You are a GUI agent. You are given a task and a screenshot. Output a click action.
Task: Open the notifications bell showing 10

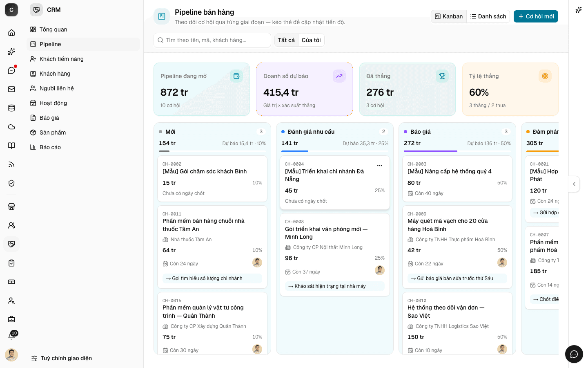pyautogui.click(x=11, y=336)
